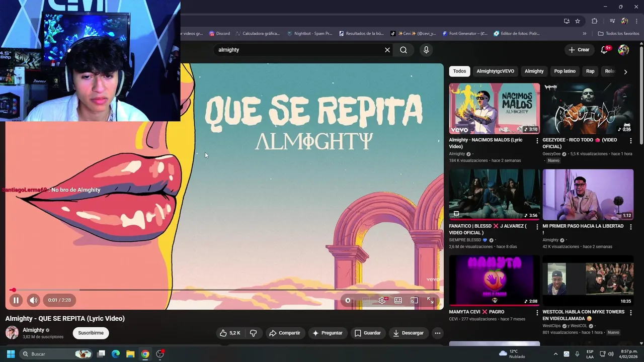Image resolution: width=644 pixels, height=362 pixels.
Task: Open the more actions three-dot menu
Action: [438, 333]
